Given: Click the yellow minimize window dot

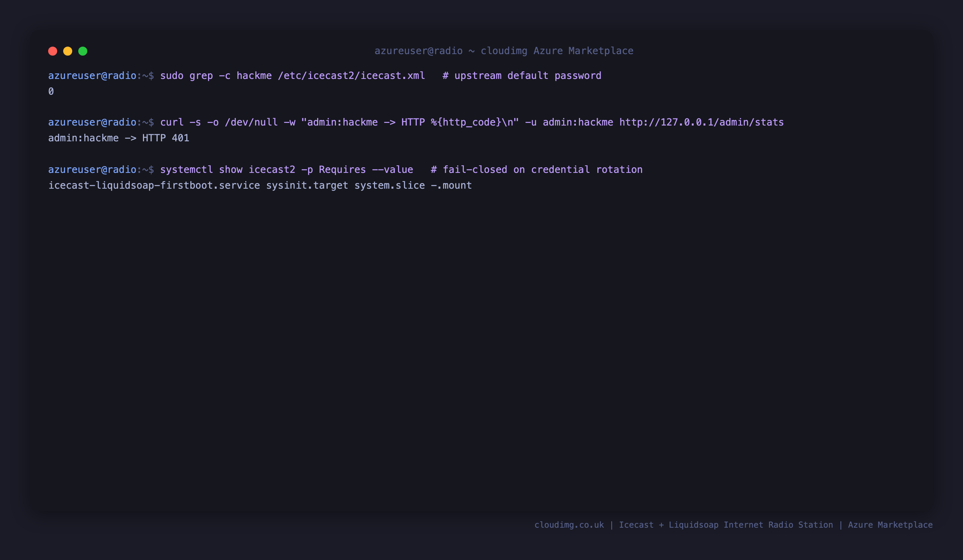Looking at the screenshot, I should (68, 51).
